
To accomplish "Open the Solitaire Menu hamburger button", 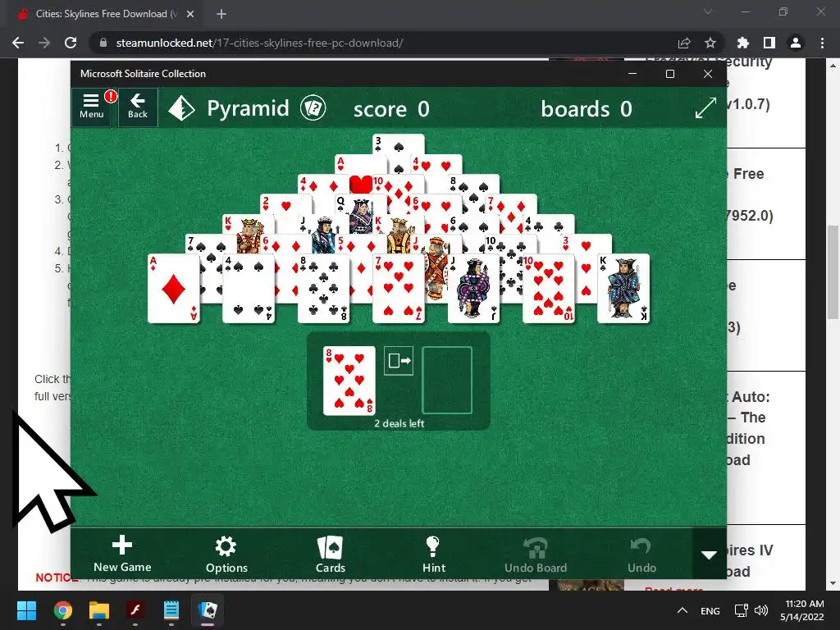I will pos(91,107).
